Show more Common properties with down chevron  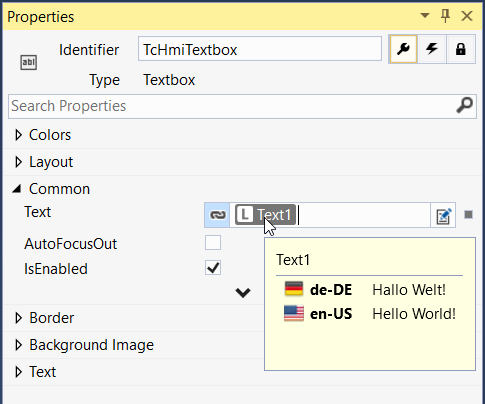coord(243,293)
